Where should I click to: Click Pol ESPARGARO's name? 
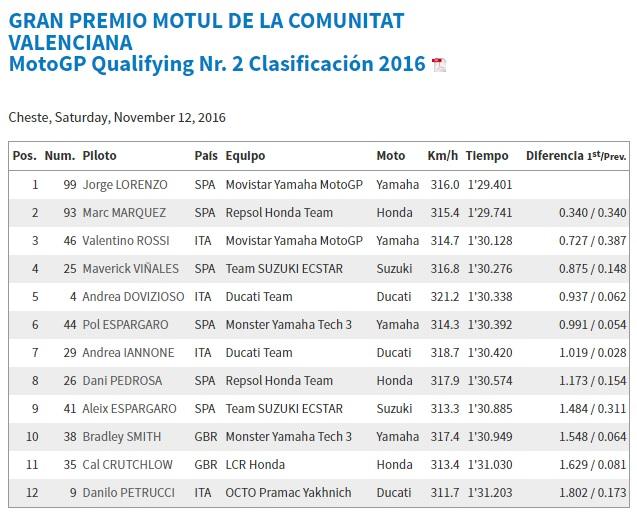(x=125, y=325)
